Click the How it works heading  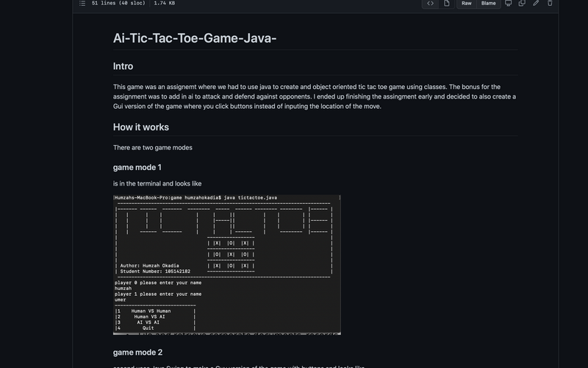[140, 127]
